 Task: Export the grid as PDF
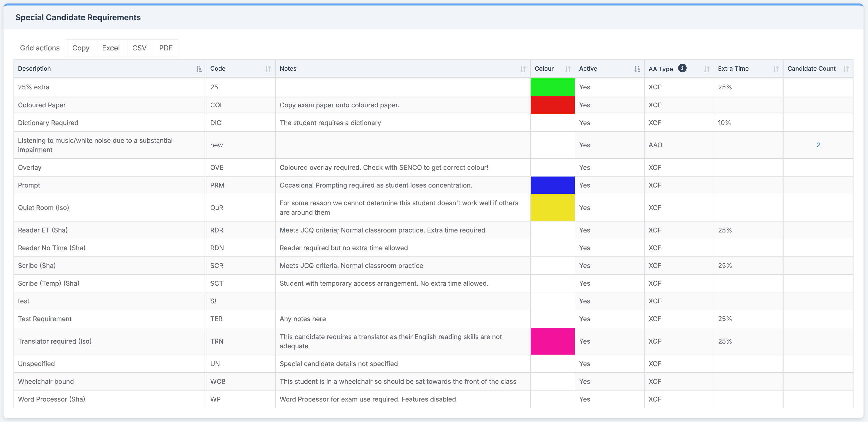[x=165, y=48]
